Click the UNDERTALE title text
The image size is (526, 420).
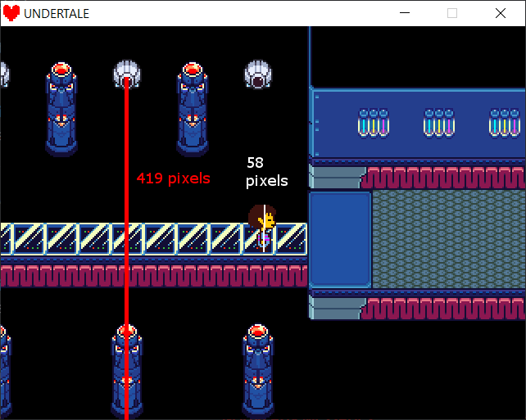pyautogui.click(x=57, y=14)
